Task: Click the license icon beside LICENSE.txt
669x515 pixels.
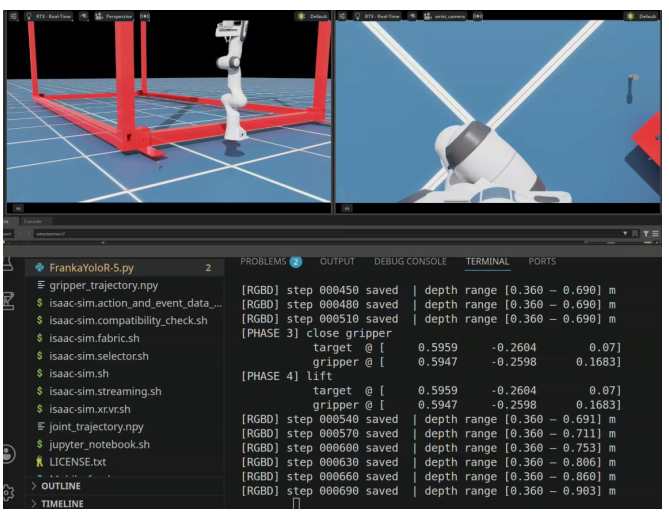Action: tap(40, 462)
